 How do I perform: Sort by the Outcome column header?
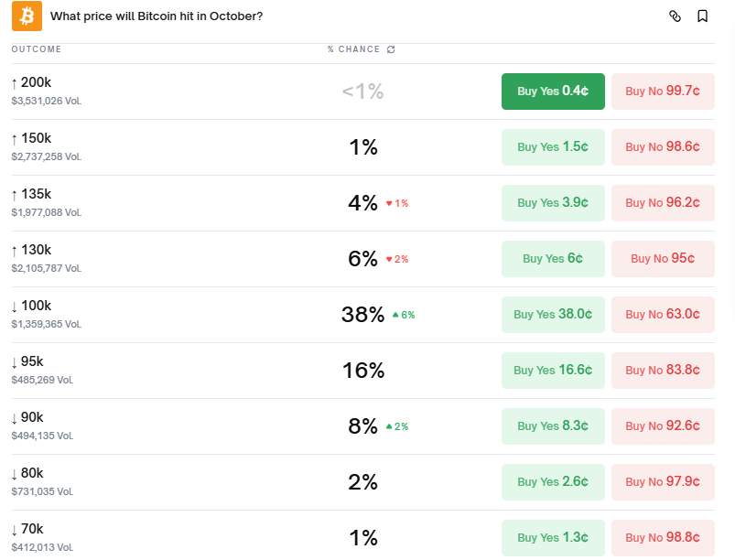click(x=37, y=49)
